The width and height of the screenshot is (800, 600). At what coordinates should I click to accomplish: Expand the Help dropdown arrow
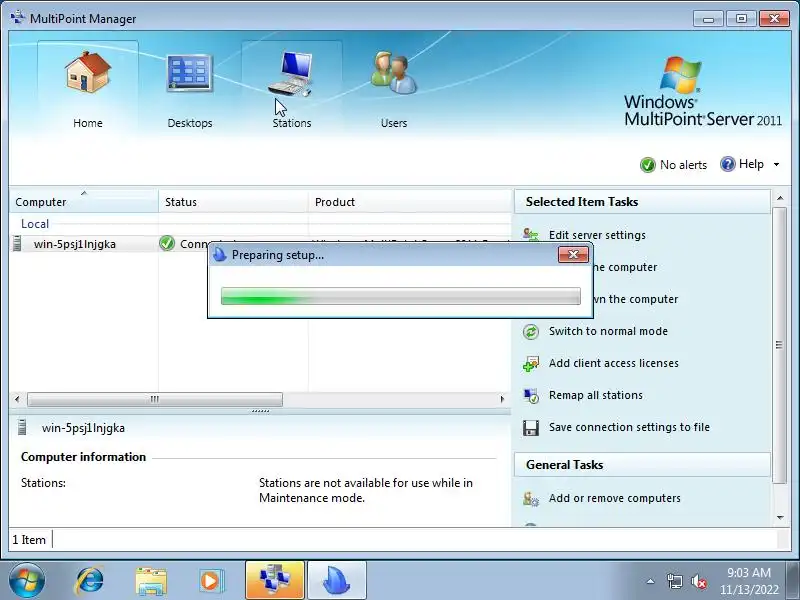(777, 164)
